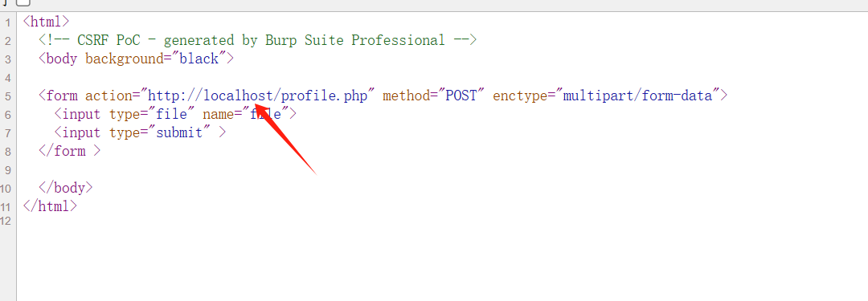
Task: Click line number 10 in the gutter
Action: pyautogui.click(x=6, y=189)
